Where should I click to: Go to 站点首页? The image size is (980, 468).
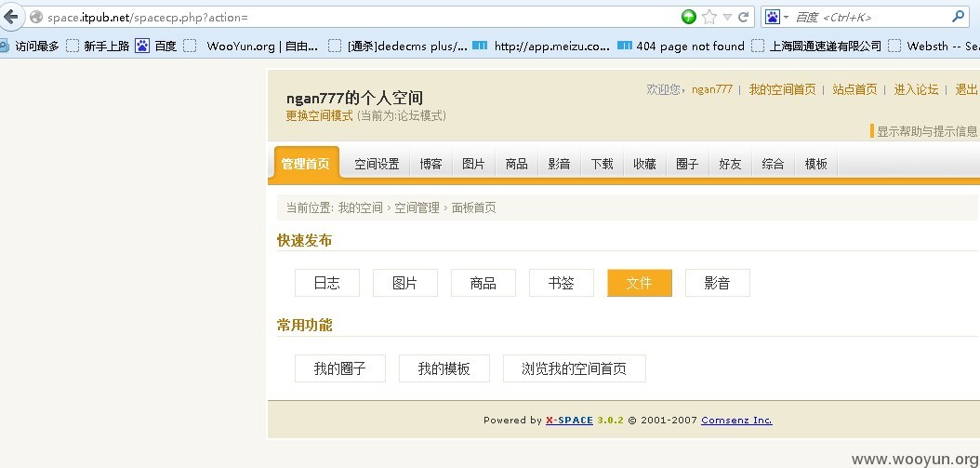pyautogui.click(x=855, y=89)
